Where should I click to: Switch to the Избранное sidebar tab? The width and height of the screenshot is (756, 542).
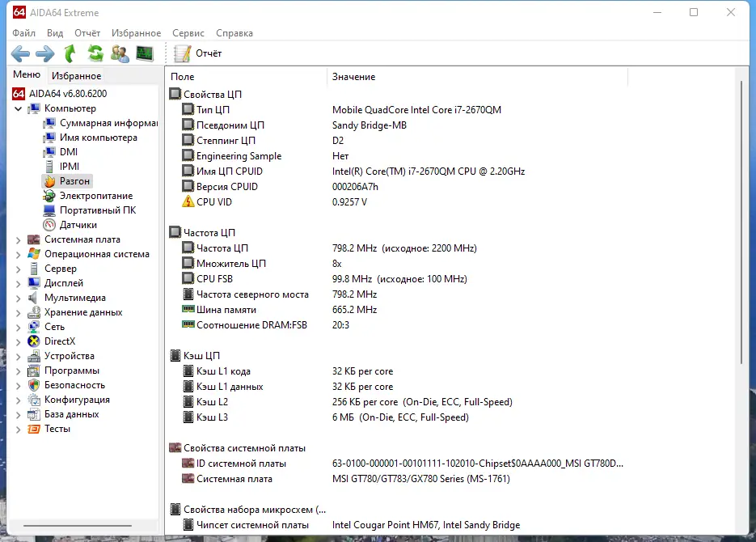click(76, 76)
